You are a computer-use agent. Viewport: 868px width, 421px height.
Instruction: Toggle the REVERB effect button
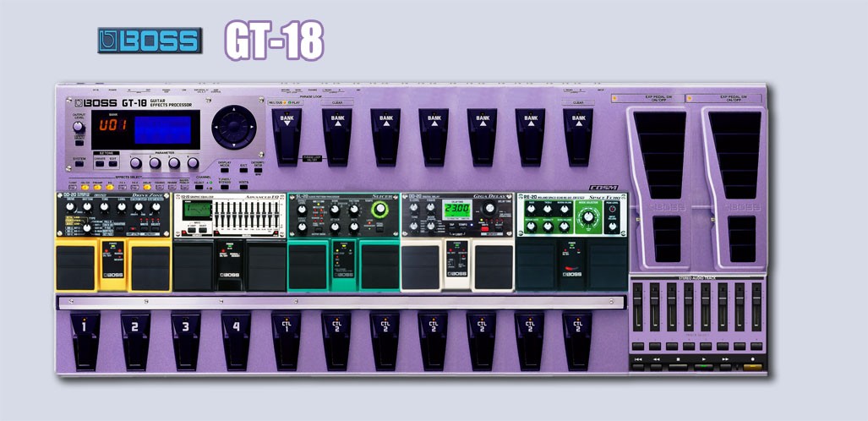(172, 187)
